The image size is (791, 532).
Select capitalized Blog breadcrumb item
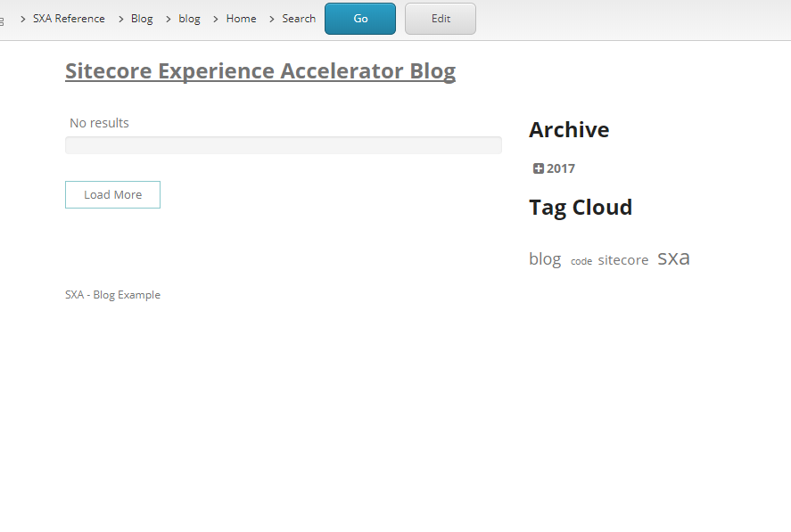(x=142, y=19)
